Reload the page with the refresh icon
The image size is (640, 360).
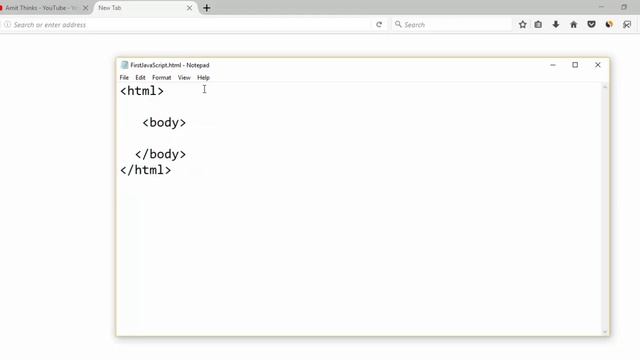pyautogui.click(x=379, y=25)
